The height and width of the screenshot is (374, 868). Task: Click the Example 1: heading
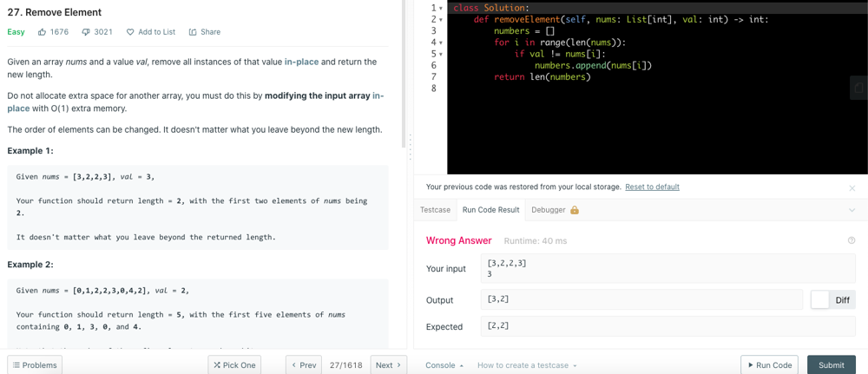tap(30, 151)
